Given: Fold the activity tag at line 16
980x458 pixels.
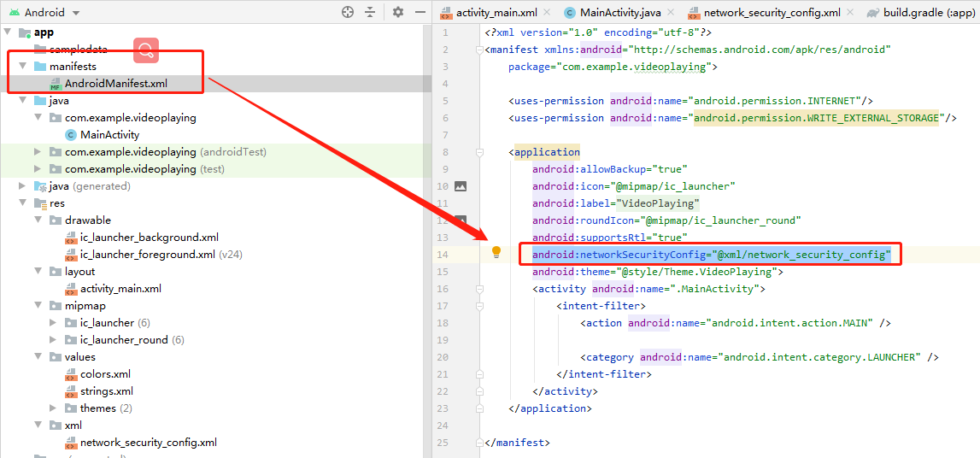Looking at the screenshot, I should [x=479, y=289].
